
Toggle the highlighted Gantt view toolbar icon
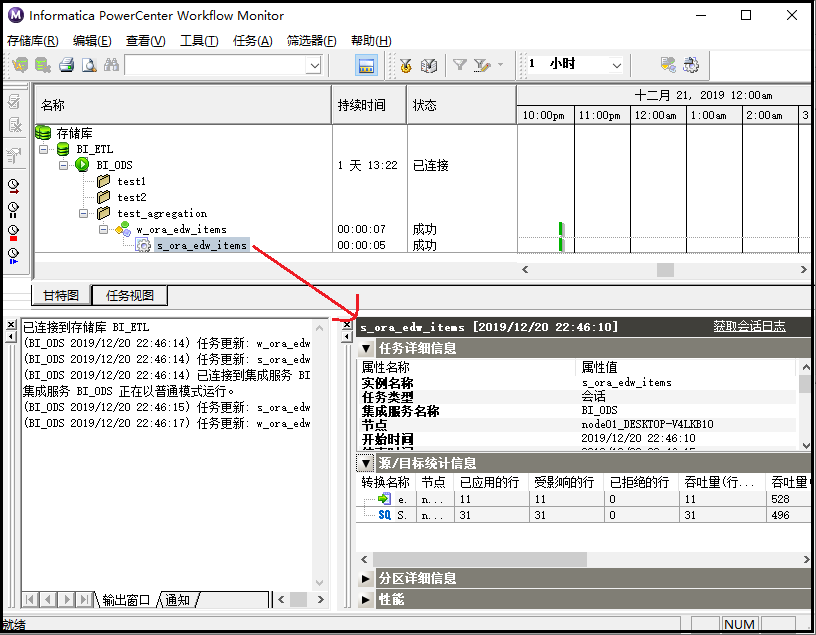point(366,66)
